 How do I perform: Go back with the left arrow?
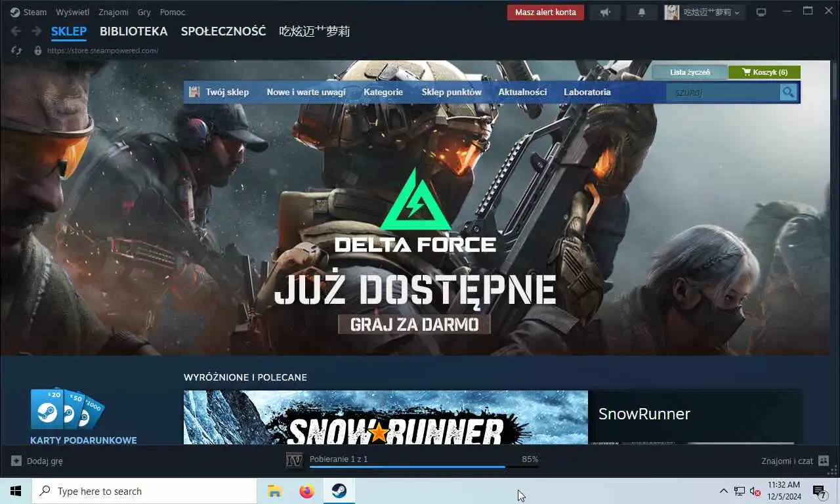pos(16,31)
